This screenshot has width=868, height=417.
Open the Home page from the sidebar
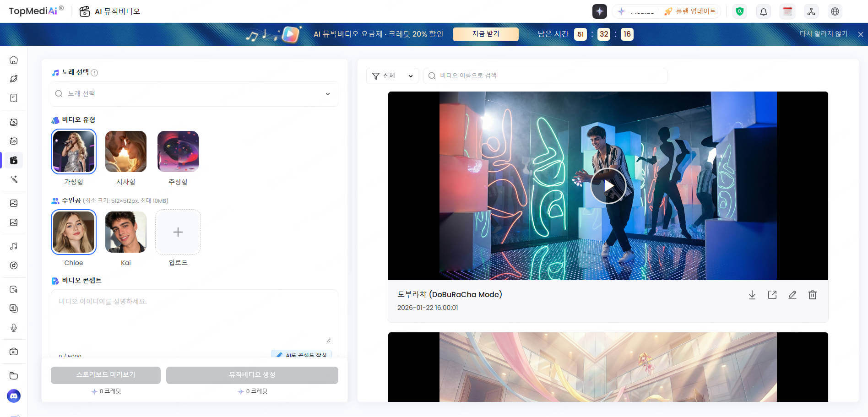pyautogui.click(x=14, y=60)
